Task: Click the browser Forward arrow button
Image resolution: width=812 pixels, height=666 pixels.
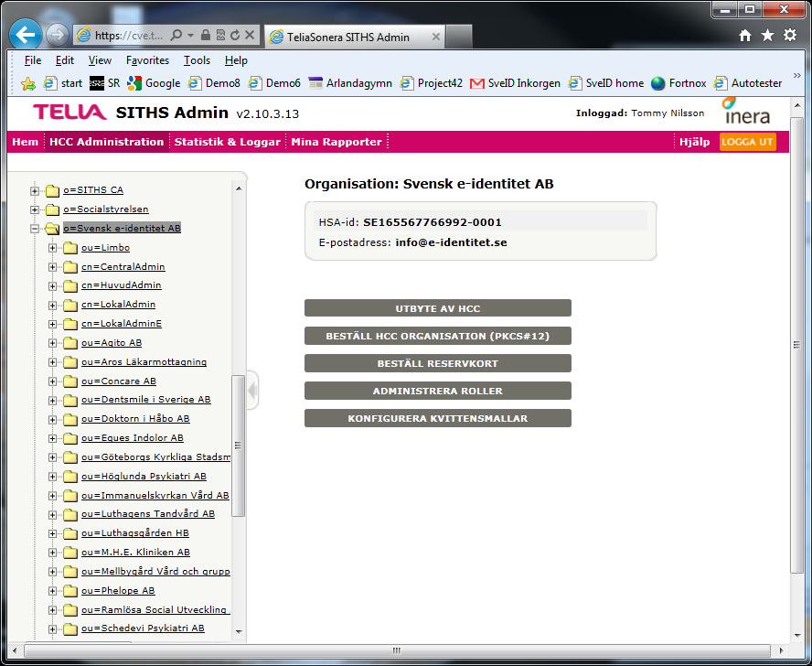Action: [57, 36]
